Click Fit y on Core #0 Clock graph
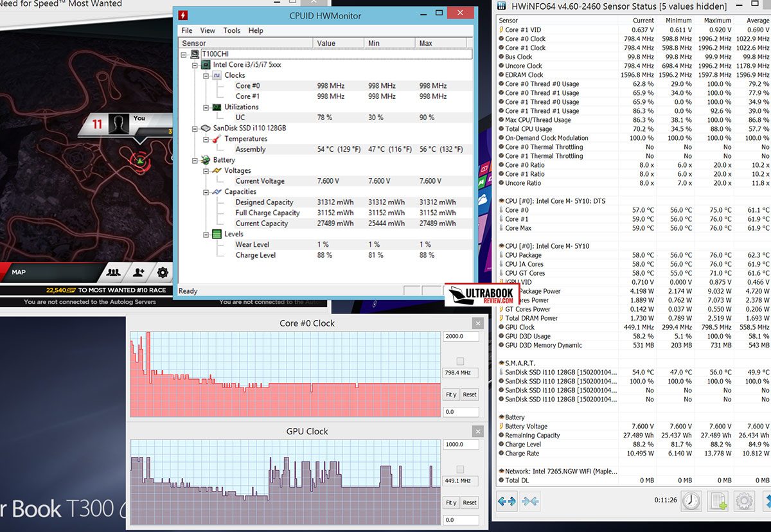The height and width of the screenshot is (532, 771). [451, 395]
